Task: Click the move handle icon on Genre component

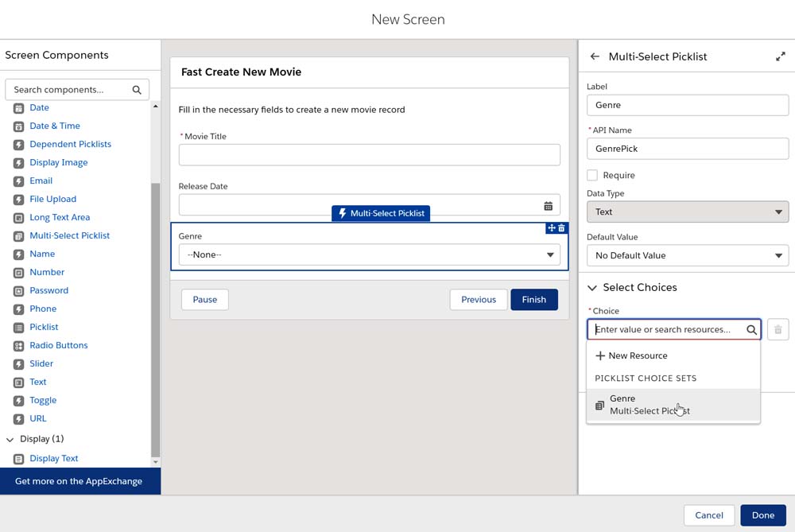Action: coord(552,228)
